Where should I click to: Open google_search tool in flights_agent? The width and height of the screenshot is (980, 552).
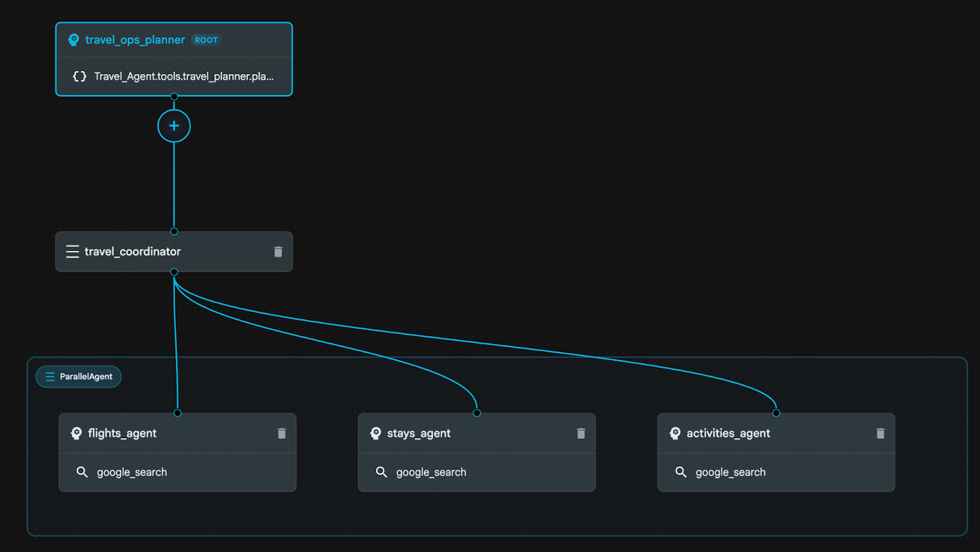(132, 472)
